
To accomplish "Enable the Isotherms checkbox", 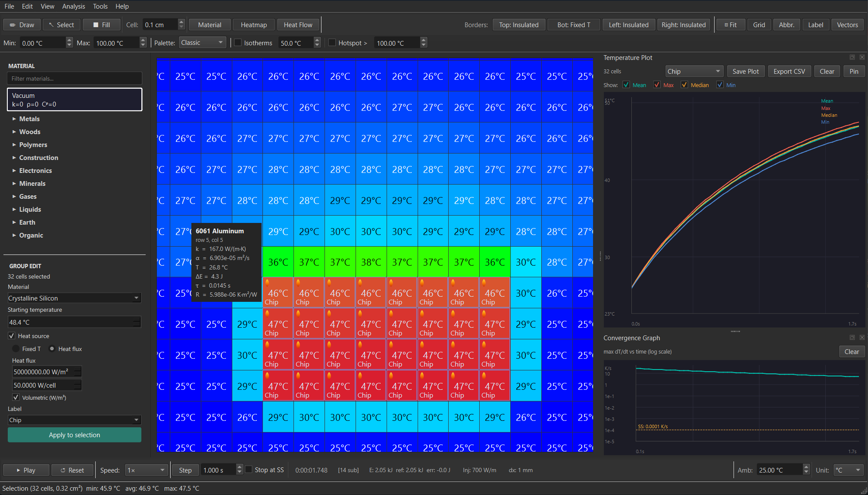I will [238, 43].
